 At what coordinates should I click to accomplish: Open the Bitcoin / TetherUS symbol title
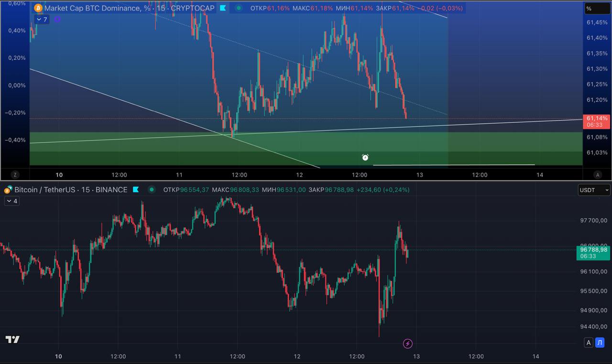point(71,190)
